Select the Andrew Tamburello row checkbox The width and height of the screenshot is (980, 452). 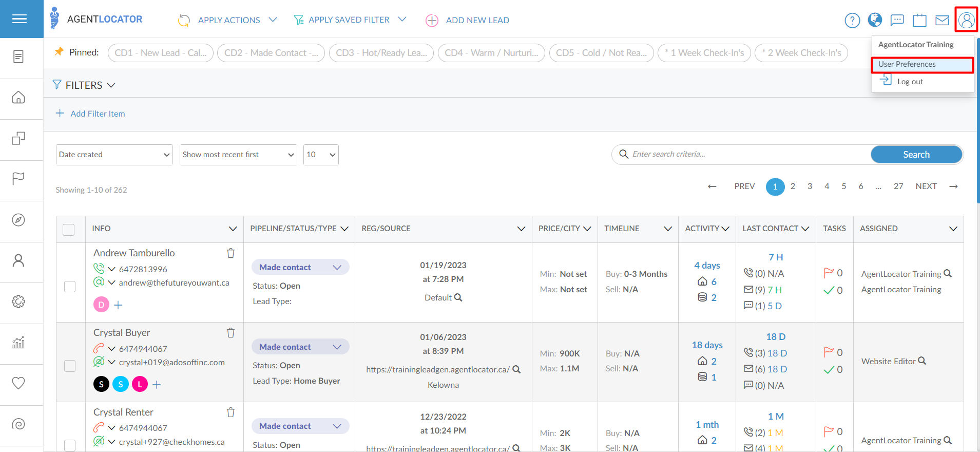coord(70,286)
